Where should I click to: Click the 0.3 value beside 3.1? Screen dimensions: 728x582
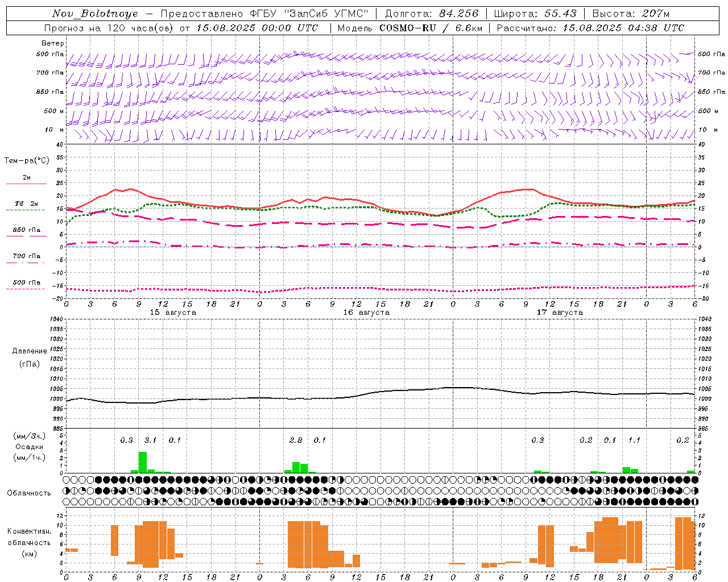pos(126,440)
